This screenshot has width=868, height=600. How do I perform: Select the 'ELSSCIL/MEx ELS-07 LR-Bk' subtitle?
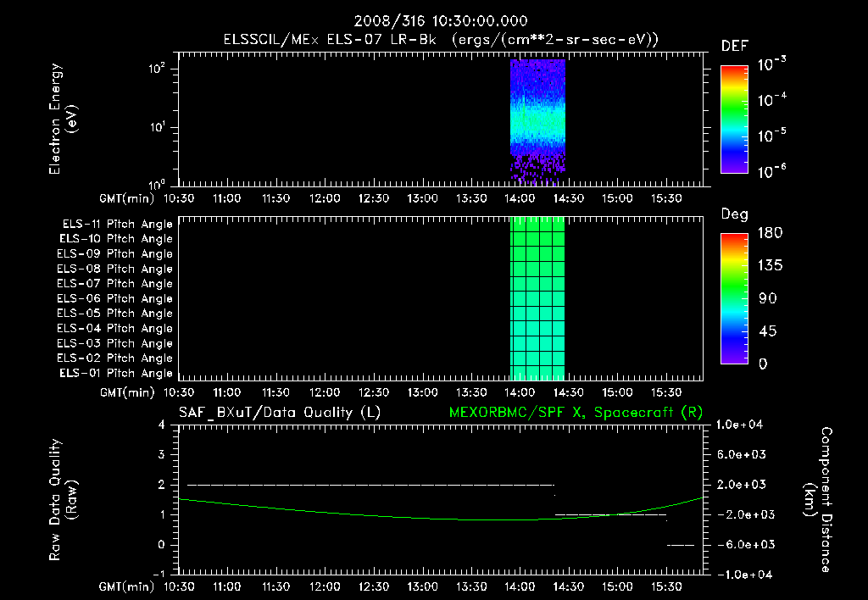coord(330,40)
